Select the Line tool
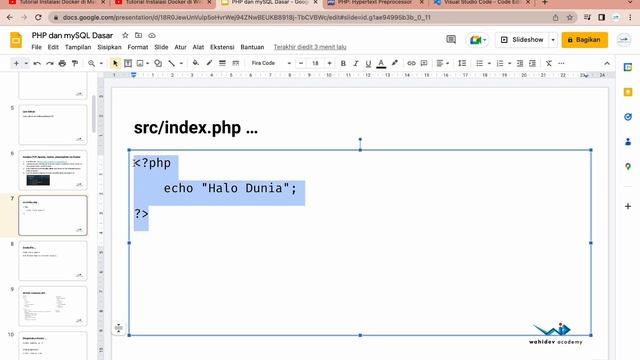Viewport: 640px width, 360px height. pyautogui.click(x=171, y=63)
